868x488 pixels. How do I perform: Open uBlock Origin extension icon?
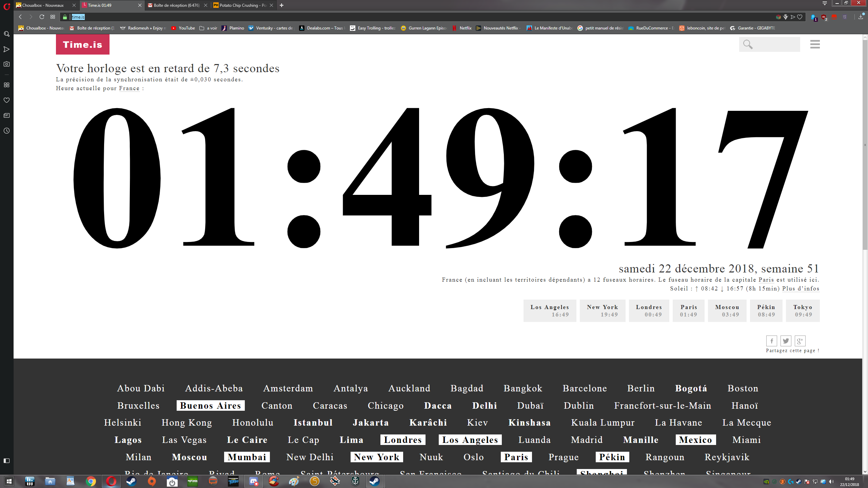pos(824,17)
